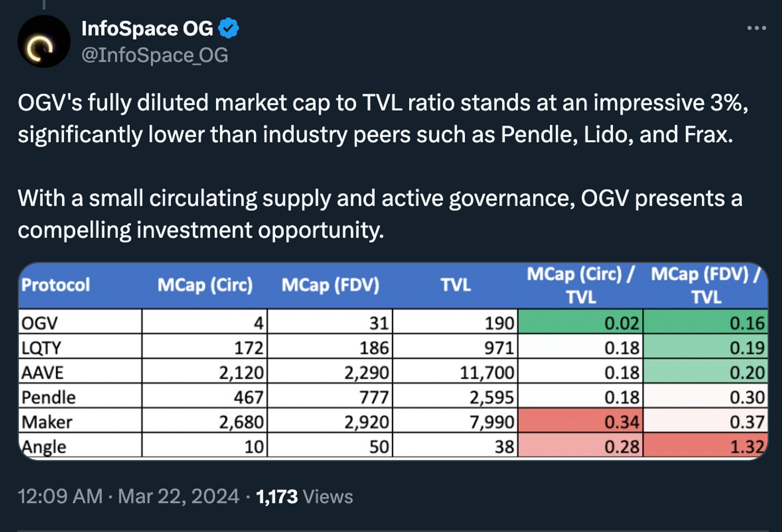Click the OGV row label
Viewport: 782px width, 532px height.
[x=40, y=323]
